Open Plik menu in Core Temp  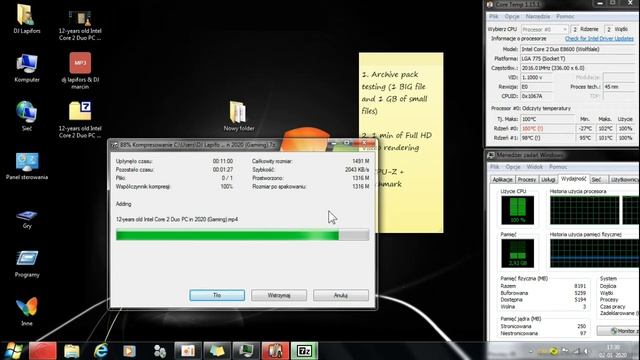click(494, 16)
